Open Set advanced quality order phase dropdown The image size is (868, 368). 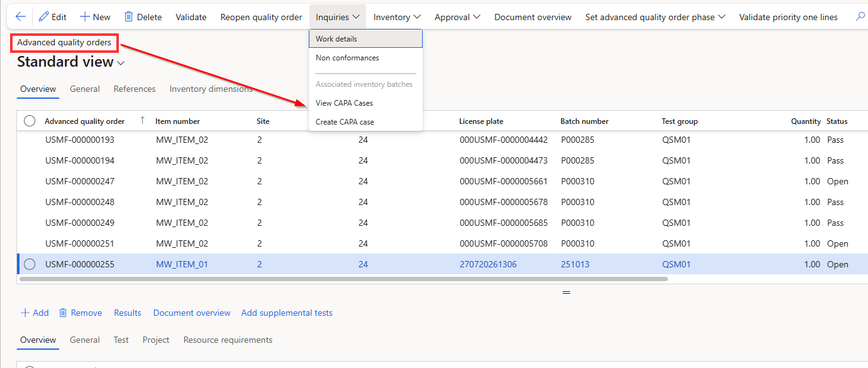coord(655,17)
